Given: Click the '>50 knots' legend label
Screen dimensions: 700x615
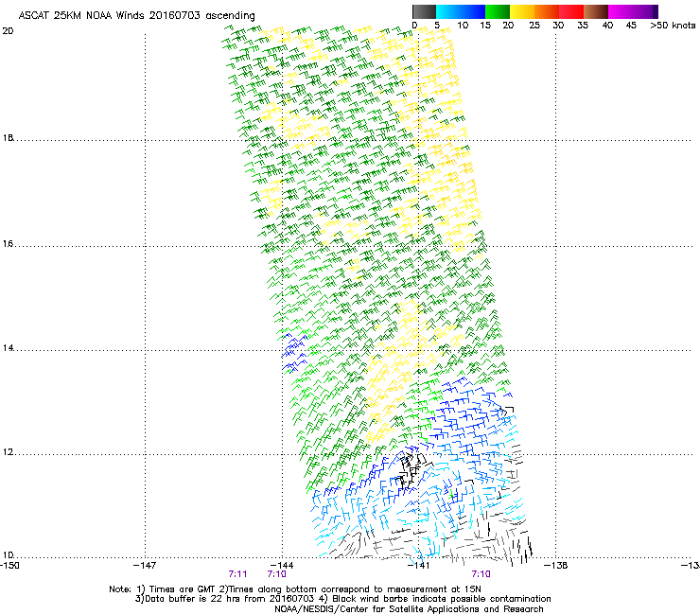Looking at the screenshot, I should (x=673, y=26).
